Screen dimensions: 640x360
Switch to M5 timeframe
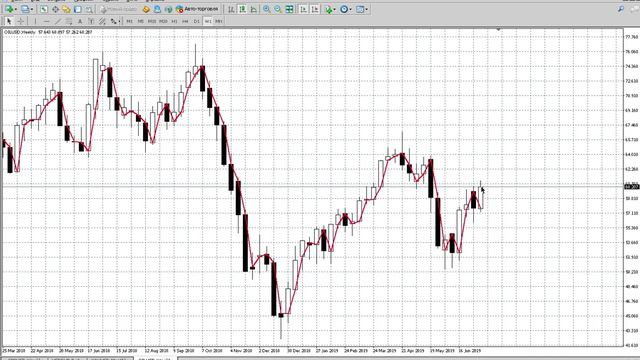coord(140,21)
